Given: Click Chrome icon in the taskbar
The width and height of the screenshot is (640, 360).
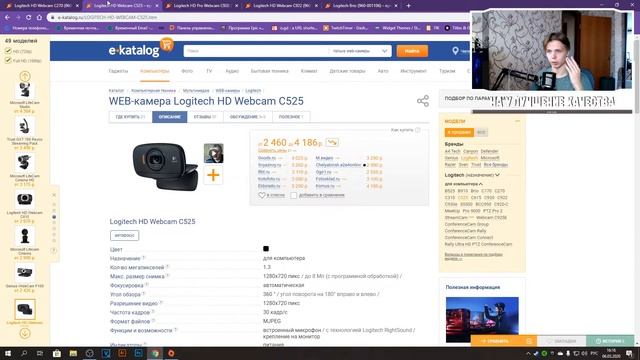Looking at the screenshot, I should (x=155, y=353).
